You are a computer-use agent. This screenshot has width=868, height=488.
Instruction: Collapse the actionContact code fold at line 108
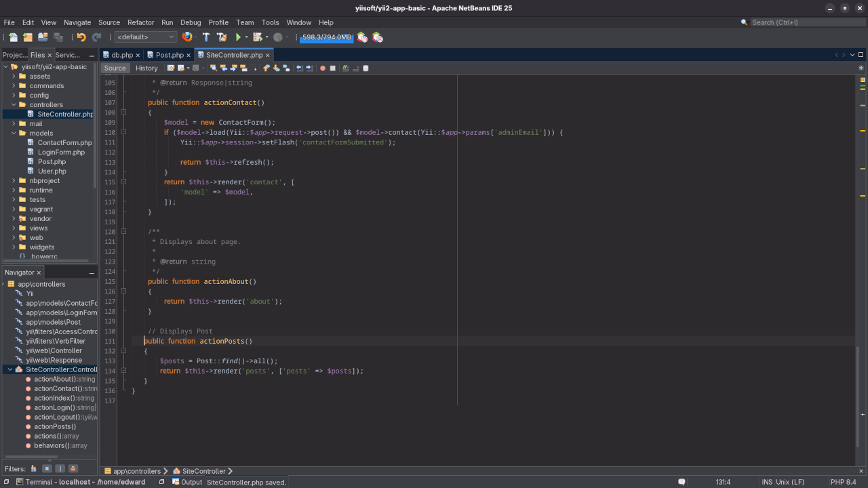(123, 113)
